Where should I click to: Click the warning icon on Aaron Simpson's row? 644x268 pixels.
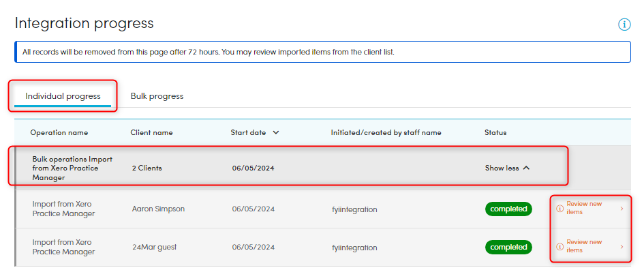(x=559, y=209)
